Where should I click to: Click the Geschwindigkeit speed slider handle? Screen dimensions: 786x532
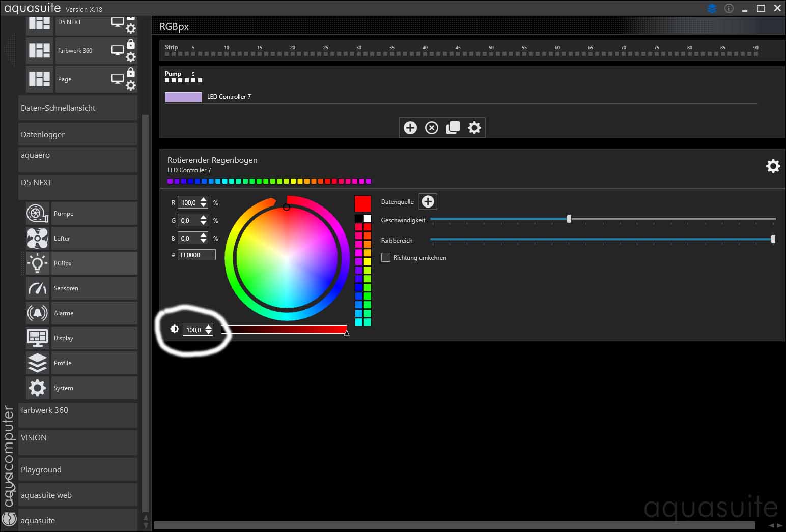pyautogui.click(x=569, y=219)
